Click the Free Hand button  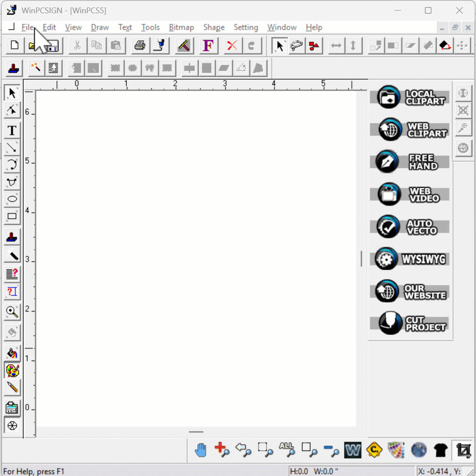[x=409, y=162]
